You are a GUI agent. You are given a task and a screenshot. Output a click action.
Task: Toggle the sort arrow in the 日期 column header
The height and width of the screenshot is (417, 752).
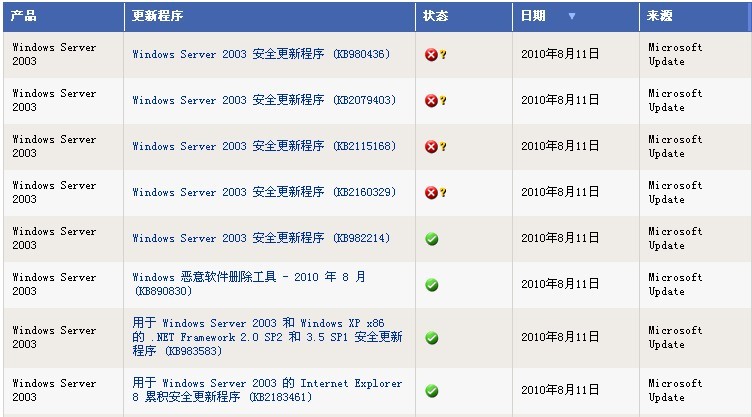coord(572,16)
